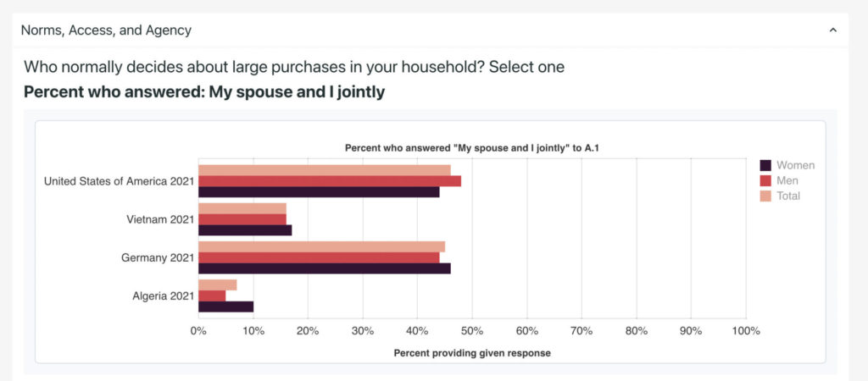Collapse the Norms, Access, and Agency chevron
The height and width of the screenshot is (381, 868).
(x=832, y=30)
